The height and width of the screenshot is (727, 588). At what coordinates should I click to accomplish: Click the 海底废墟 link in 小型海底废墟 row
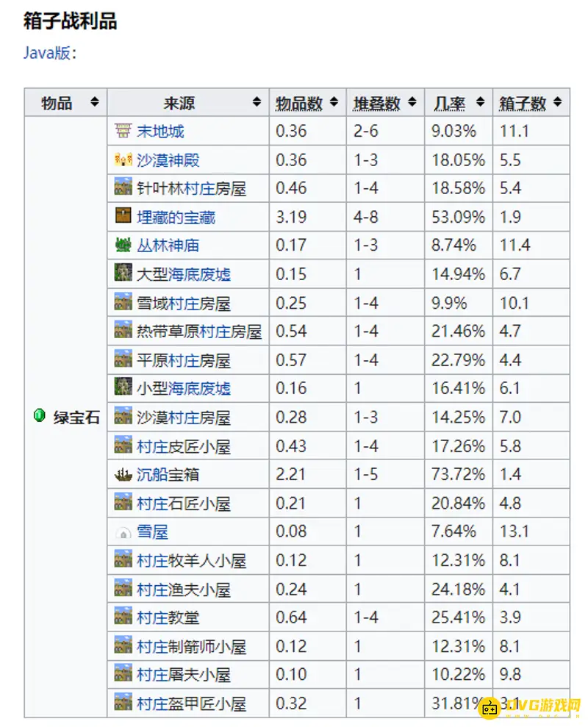200,389
